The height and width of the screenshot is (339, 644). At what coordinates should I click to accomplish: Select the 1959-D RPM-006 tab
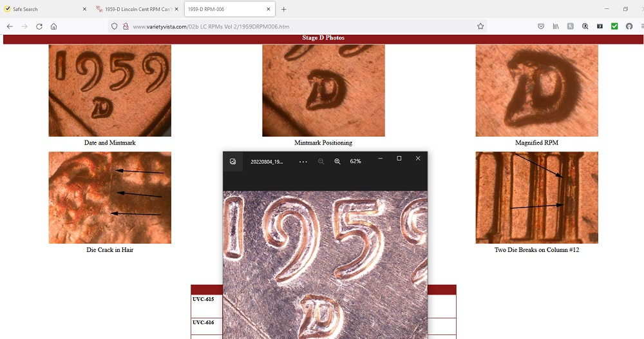coord(230,9)
